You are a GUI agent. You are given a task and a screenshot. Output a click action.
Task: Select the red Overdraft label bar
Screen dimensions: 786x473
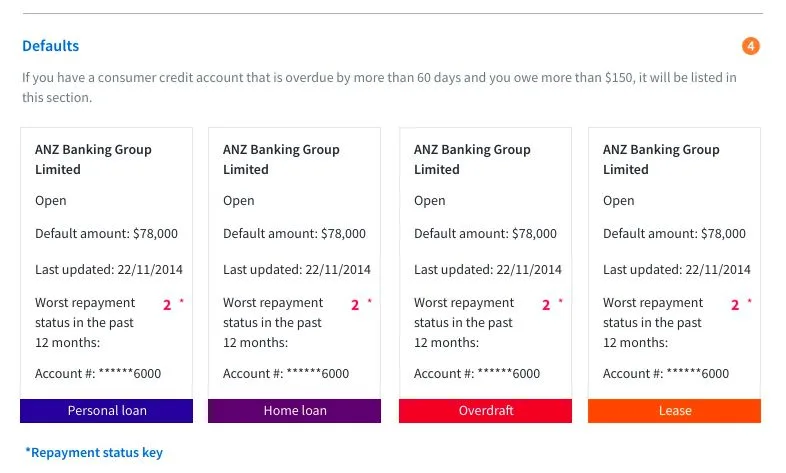[485, 410]
